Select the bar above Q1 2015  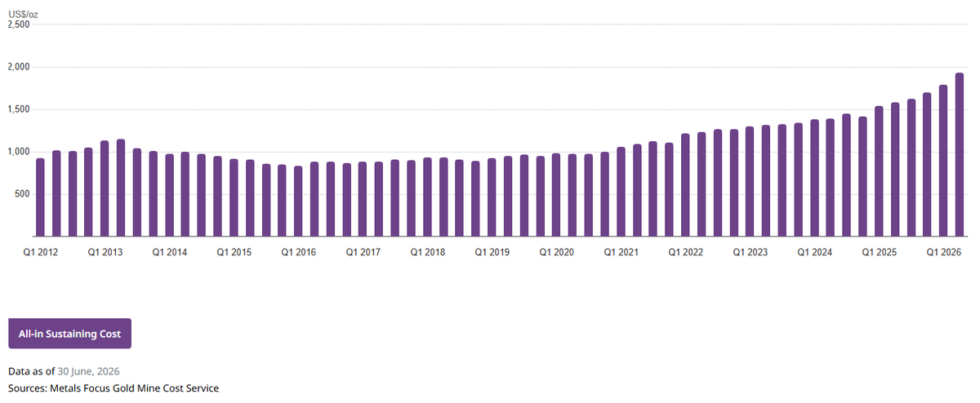234,198
